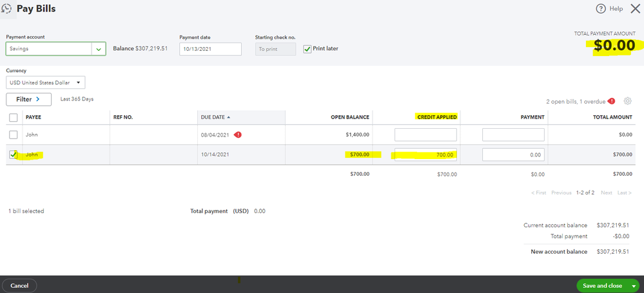Toggle the Print later checkbox
This screenshot has height=293, width=644.
(307, 49)
